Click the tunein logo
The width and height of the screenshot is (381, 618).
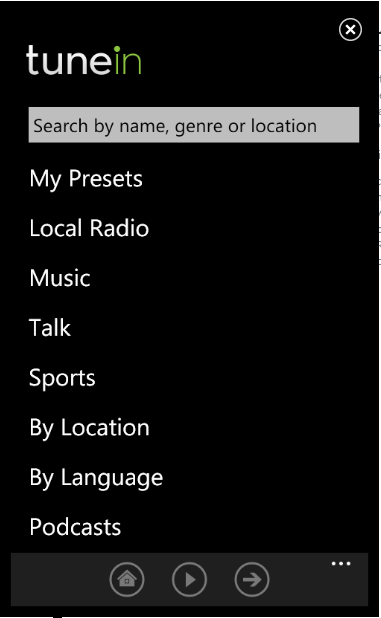83,60
